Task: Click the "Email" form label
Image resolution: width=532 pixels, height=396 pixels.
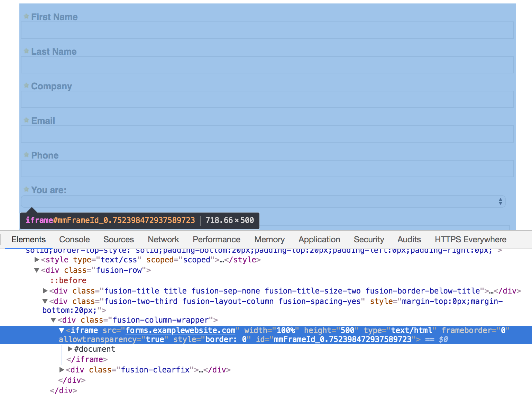Action: pyautogui.click(x=43, y=121)
